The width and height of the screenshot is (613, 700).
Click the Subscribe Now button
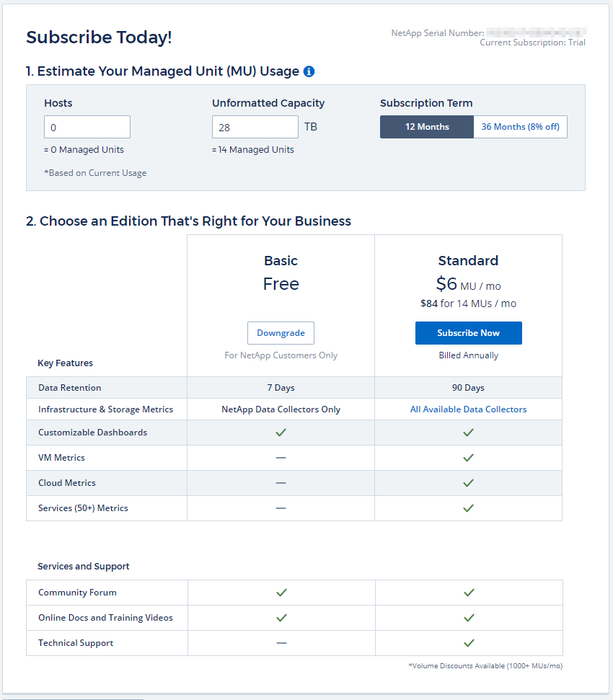468,333
